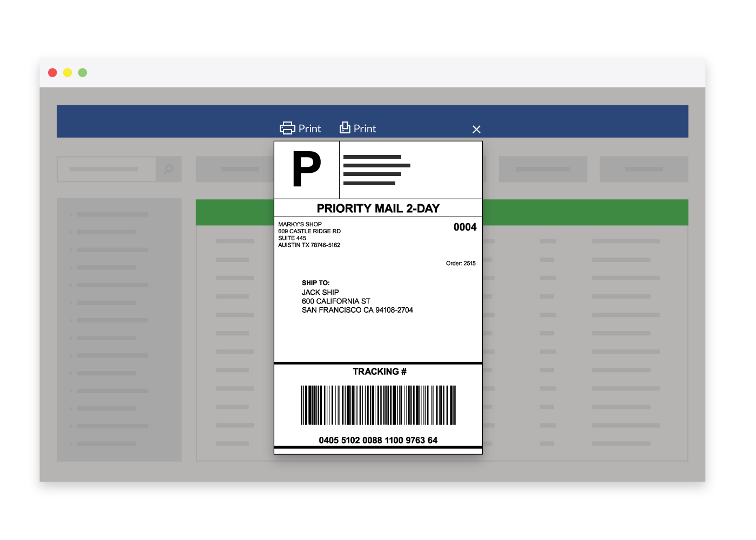The width and height of the screenshot is (756, 540).
Task: Click tracking number 0405 5102 0088 1100 9763 64
Action: 378,440
